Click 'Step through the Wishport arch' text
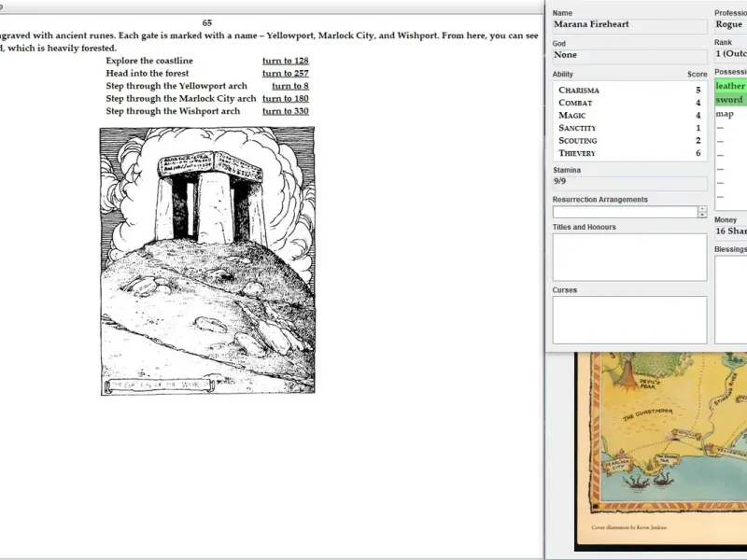The image size is (747, 560). [173, 111]
